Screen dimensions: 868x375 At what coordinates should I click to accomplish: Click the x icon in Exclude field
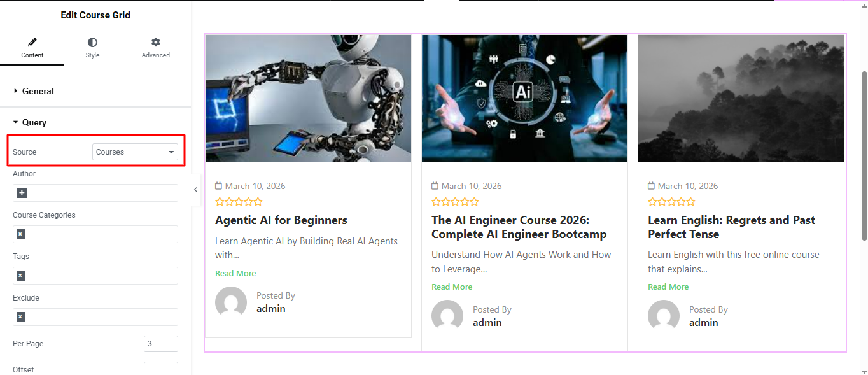pyautogui.click(x=21, y=317)
